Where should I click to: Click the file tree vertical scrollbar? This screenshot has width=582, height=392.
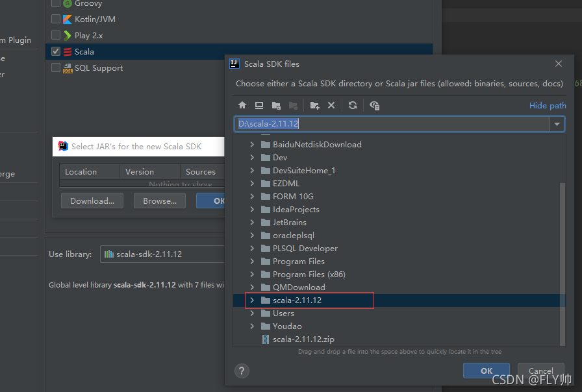563,263
